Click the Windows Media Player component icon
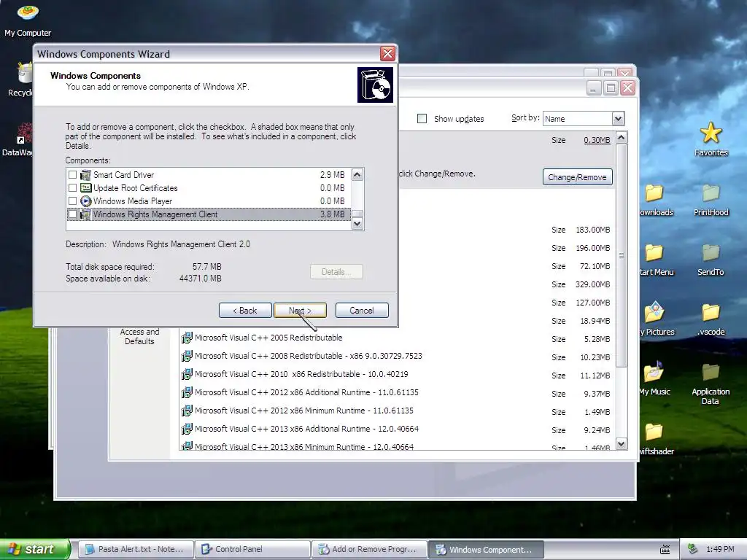The image size is (747, 560). tap(86, 201)
